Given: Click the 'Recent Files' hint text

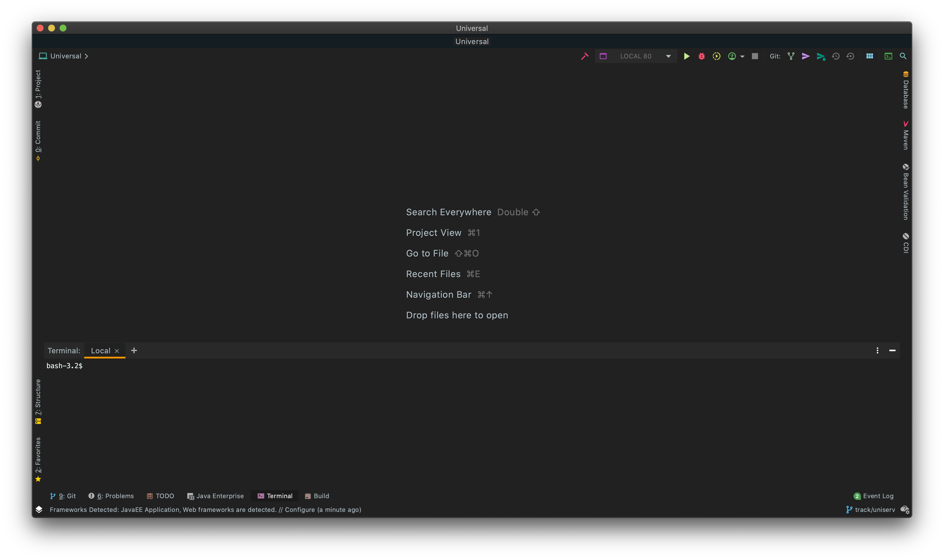Looking at the screenshot, I should coord(433,274).
